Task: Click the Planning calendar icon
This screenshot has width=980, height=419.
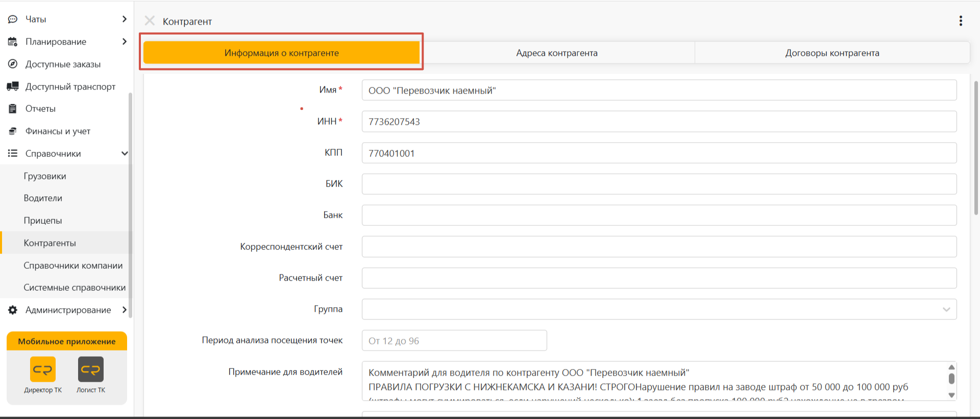Action: (13, 42)
